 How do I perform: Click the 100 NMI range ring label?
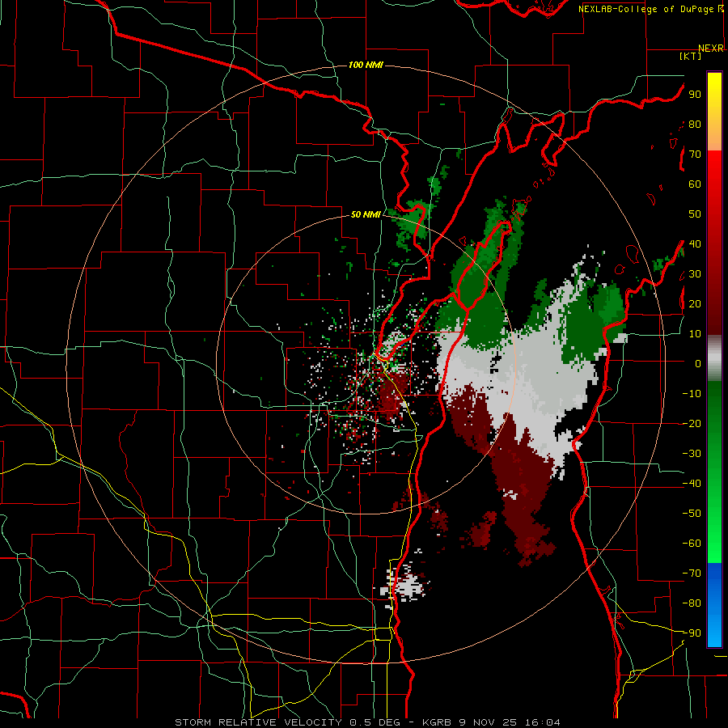click(x=366, y=65)
